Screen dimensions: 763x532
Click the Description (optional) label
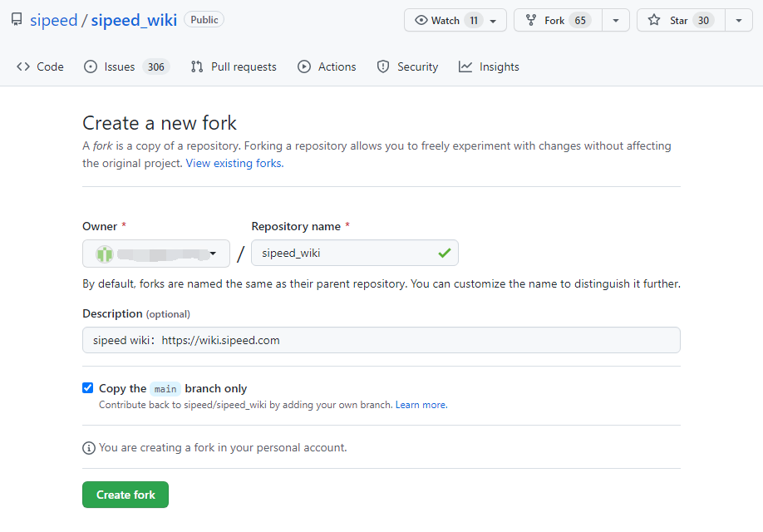click(x=136, y=314)
